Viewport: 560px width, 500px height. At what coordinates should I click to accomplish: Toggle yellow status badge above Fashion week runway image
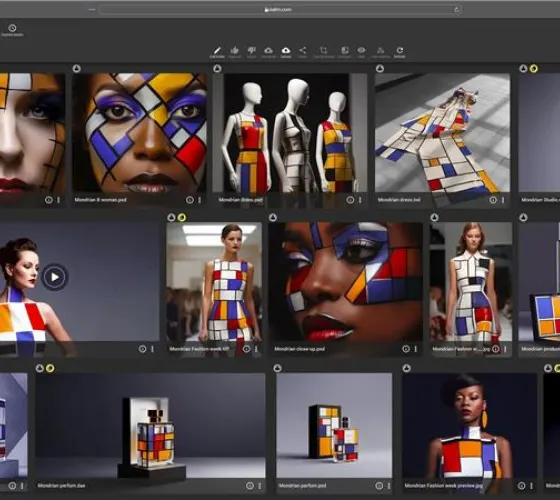click(182, 217)
